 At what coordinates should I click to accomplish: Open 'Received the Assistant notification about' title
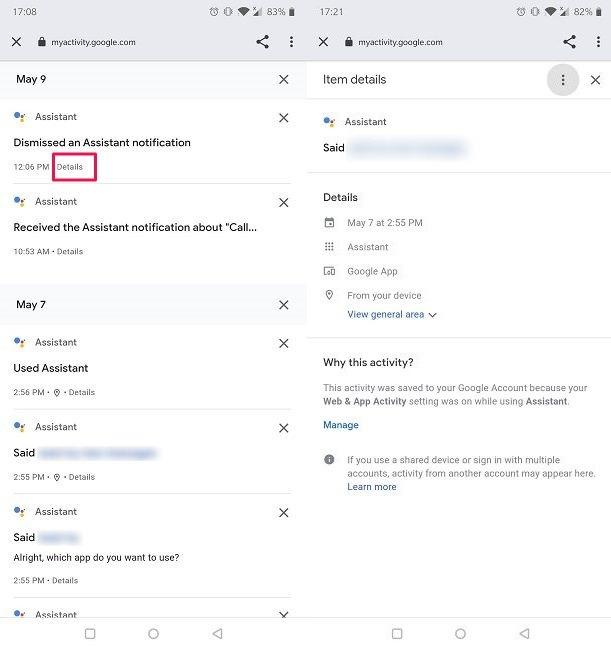click(135, 227)
